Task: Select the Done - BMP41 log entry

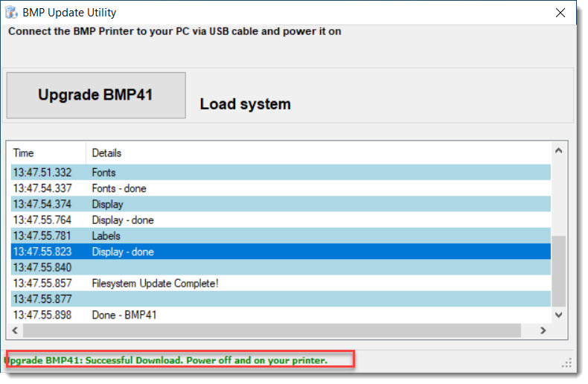Action: click(x=124, y=315)
